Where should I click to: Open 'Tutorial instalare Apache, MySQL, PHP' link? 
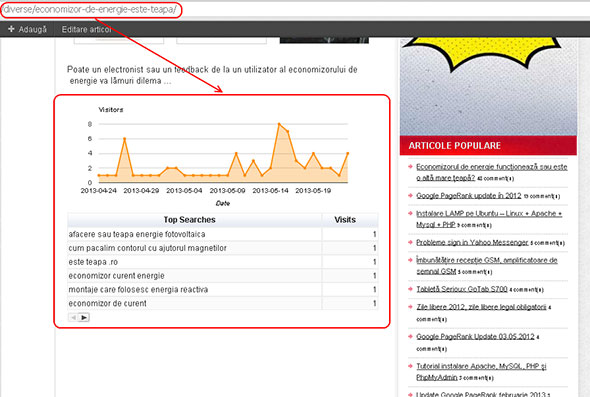pos(481,371)
